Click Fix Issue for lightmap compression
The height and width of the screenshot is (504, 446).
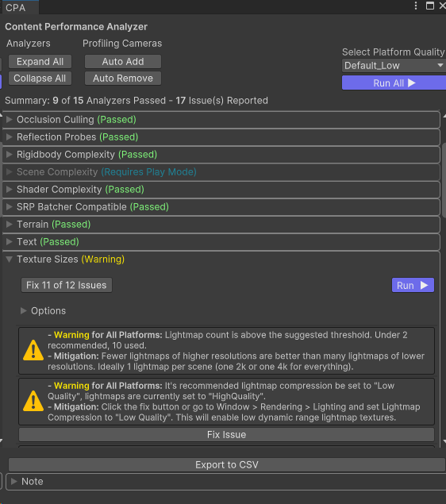226,435
